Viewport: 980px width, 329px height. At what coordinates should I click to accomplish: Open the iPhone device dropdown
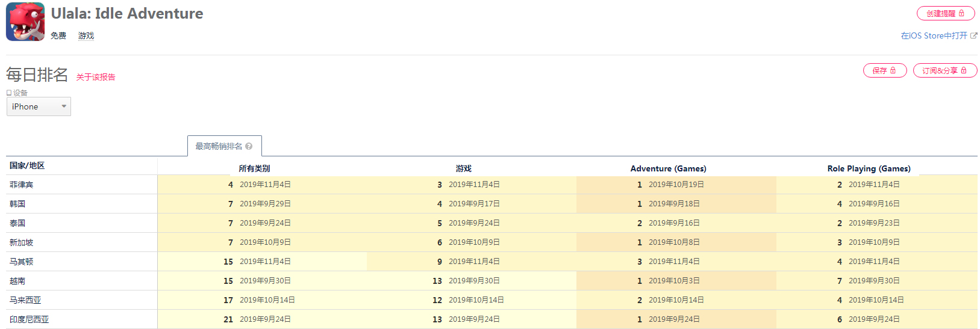[39, 106]
